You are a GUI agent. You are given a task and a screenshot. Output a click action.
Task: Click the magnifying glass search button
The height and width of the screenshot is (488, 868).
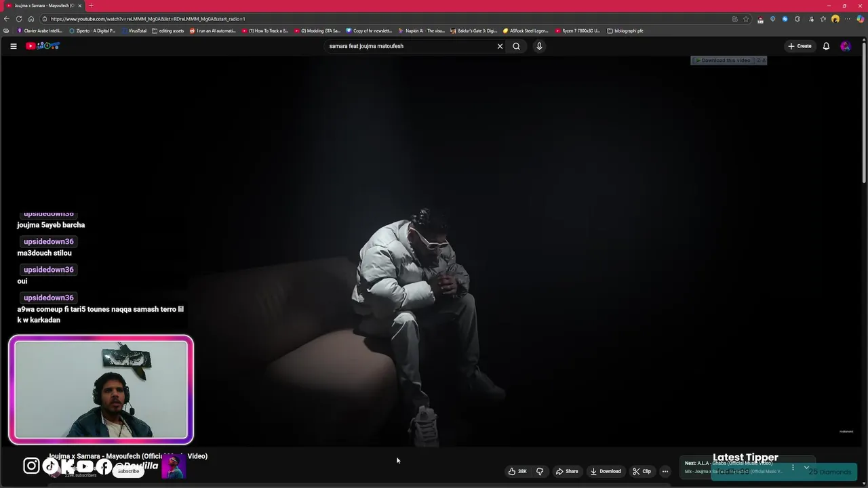click(x=516, y=46)
